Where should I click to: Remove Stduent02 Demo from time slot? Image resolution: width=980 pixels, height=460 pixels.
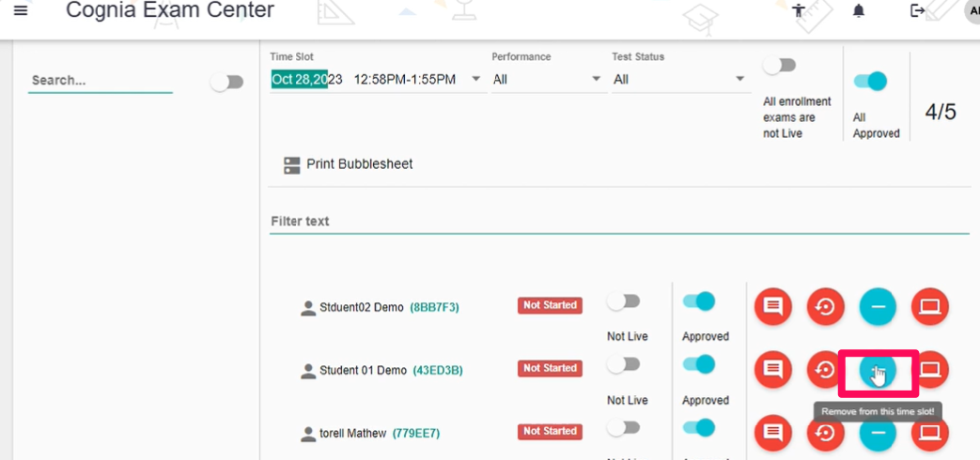point(879,306)
